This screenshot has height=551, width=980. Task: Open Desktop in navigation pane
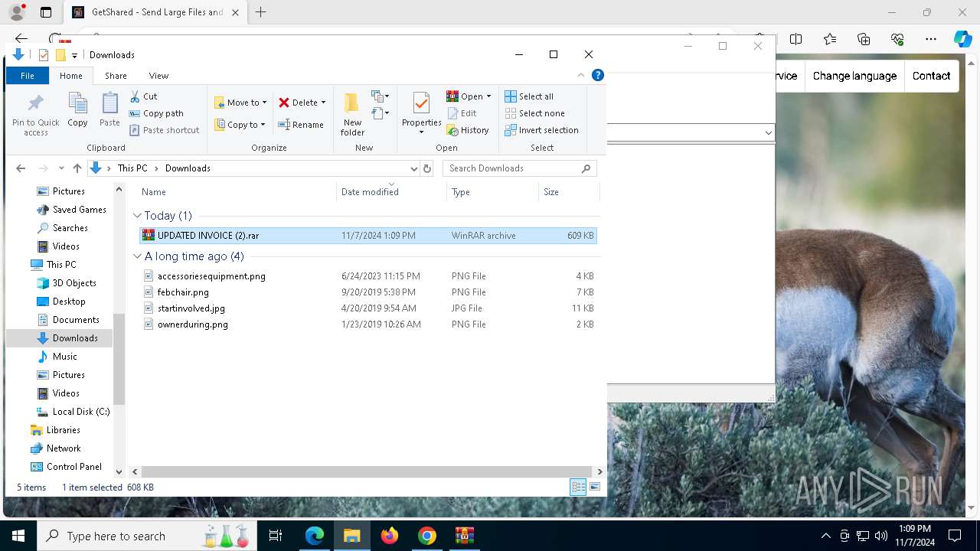point(61,302)
